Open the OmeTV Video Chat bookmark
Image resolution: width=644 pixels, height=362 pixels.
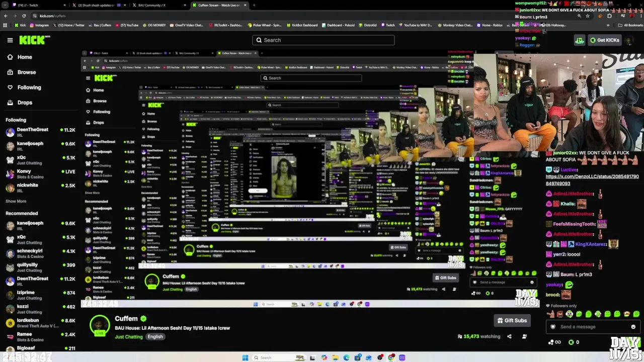tap(187, 25)
